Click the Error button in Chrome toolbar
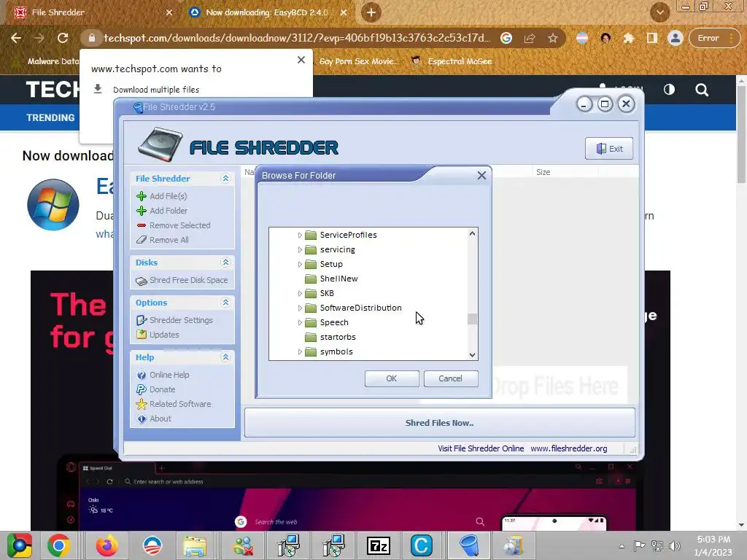 (x=713, y=38)
